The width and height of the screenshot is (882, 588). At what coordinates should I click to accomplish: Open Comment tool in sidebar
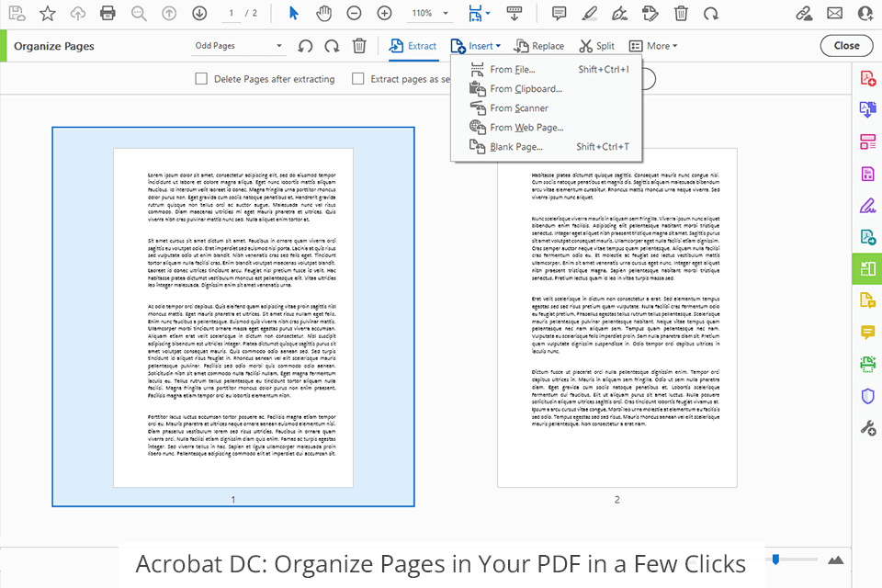867,333
